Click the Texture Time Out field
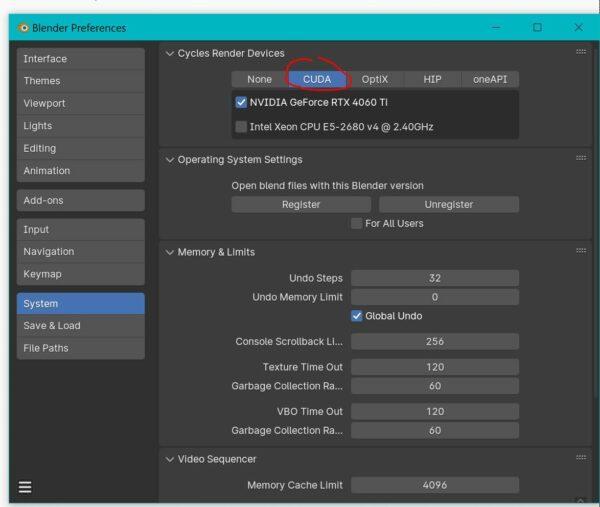The image size is (600, 507). coord(435,367)
